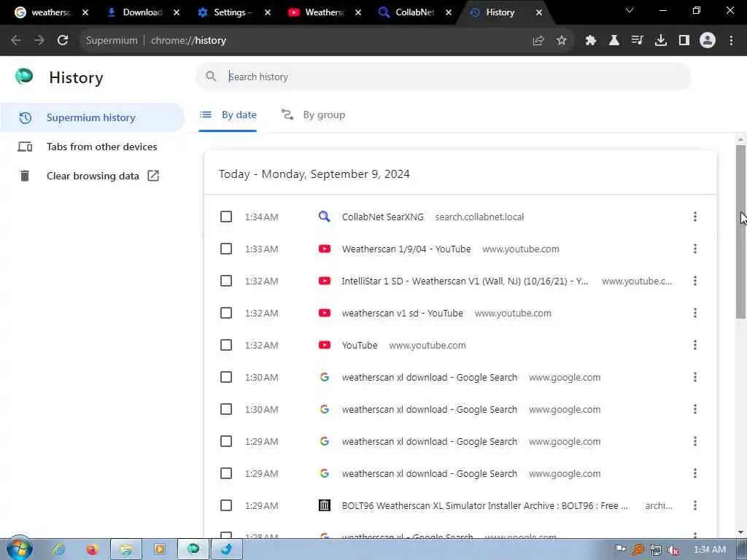Screen dimensions: 747x560
Task: Check the first 1:30 AM weatherscan xl download entry
Action: coord(226,377)
